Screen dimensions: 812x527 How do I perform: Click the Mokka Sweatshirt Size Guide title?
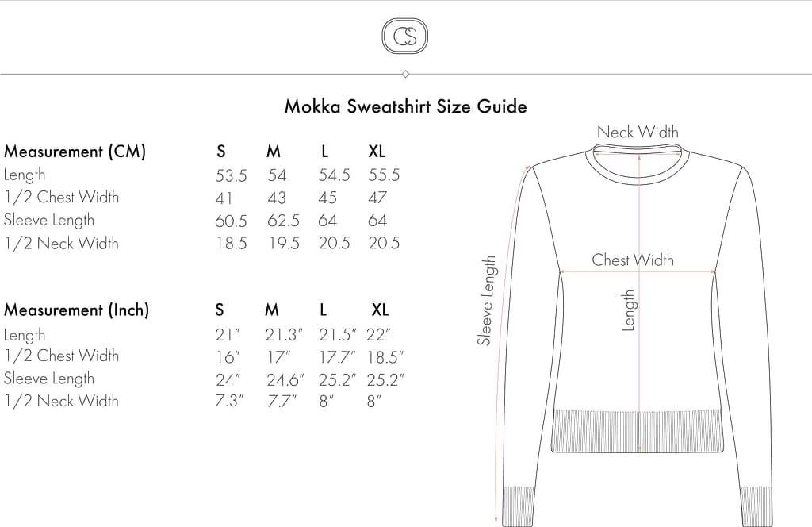405,106
